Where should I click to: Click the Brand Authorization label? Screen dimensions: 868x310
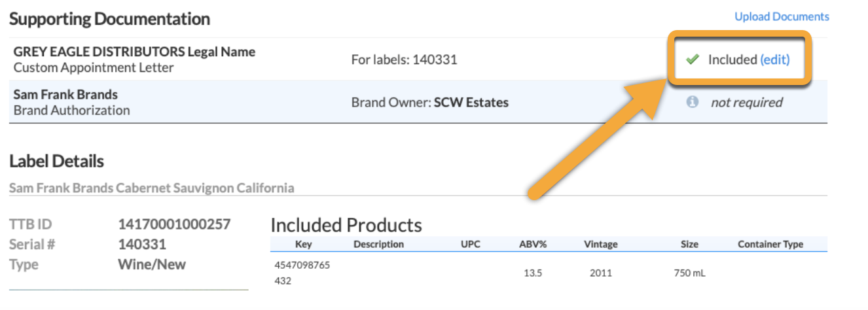71,110
